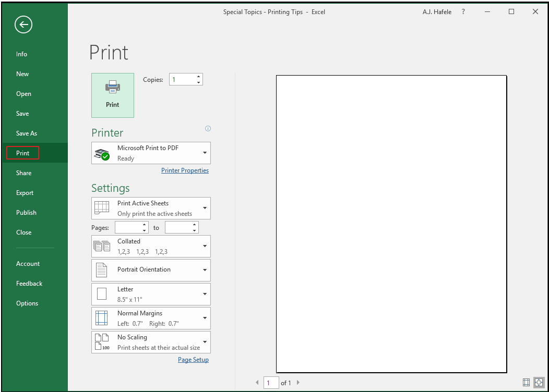Click the blank print preview page
The image size is (549, 392).
[x=391, y=224]
